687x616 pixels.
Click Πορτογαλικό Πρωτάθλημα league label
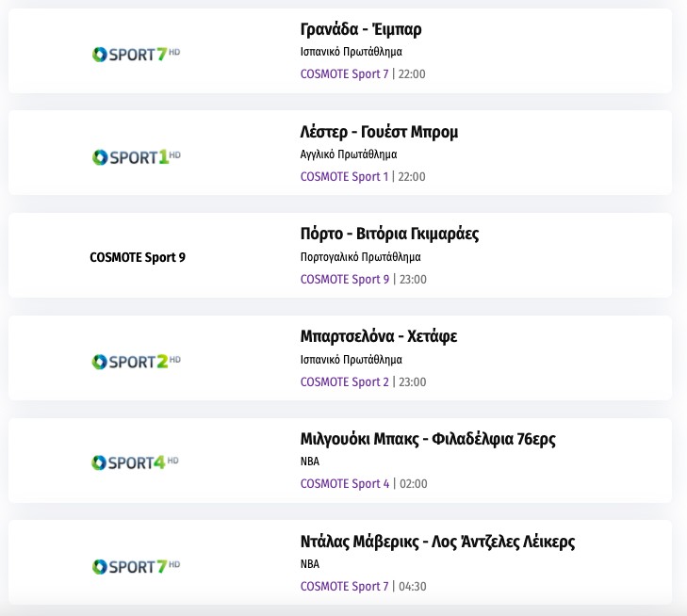pos(360,257)
